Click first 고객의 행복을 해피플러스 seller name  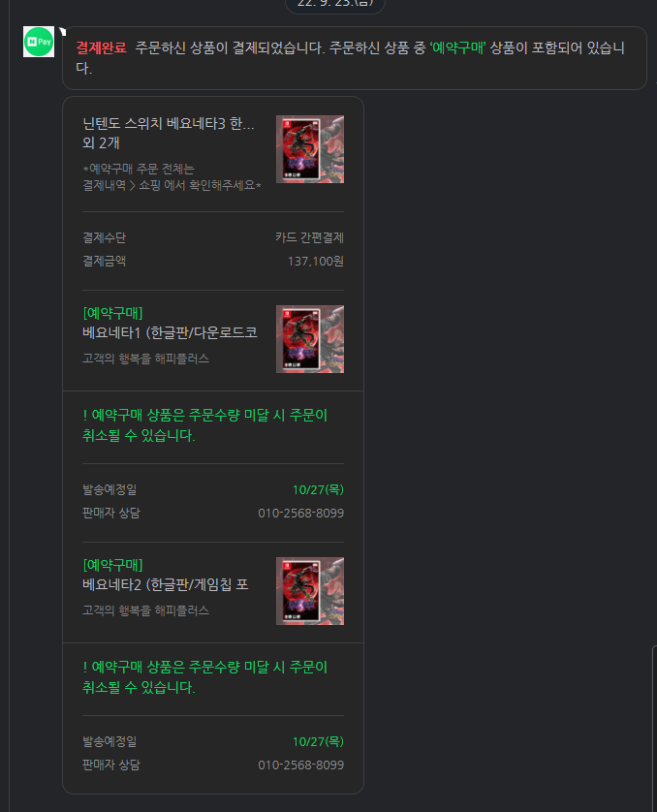[x=145, y=359]
